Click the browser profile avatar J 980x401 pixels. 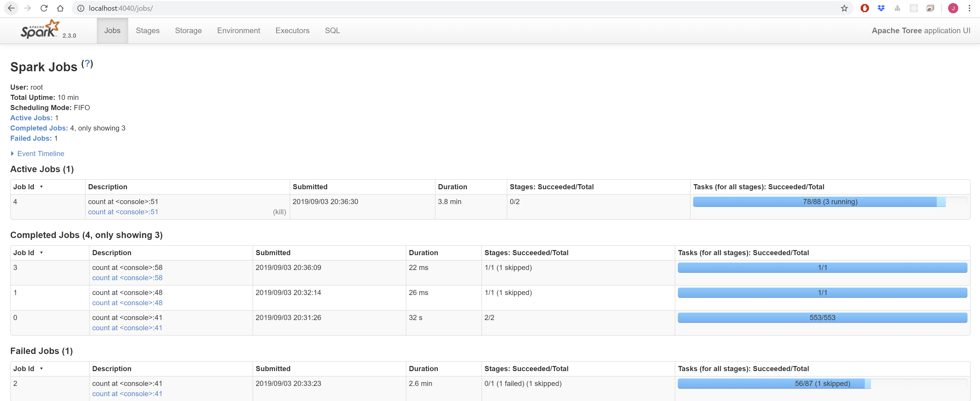coord(953,8)
